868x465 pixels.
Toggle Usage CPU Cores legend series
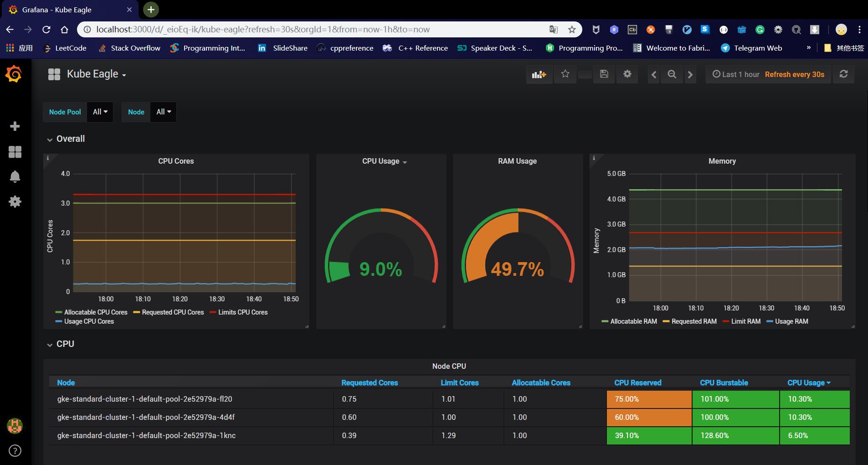[89, 321]
